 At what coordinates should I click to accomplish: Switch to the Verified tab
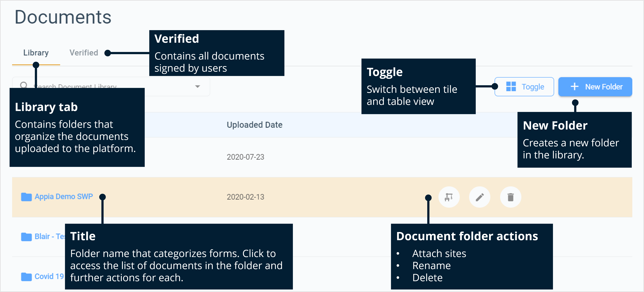(x=84, y=52)
